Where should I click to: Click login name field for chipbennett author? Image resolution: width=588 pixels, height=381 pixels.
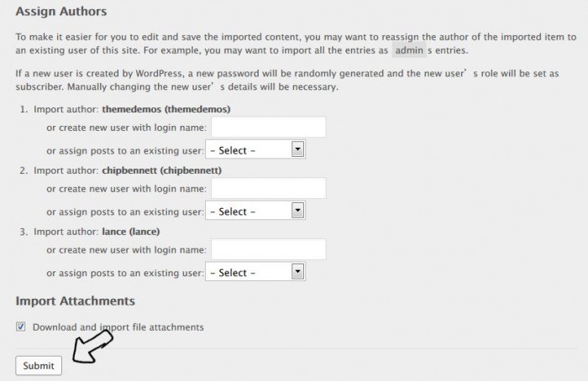coord(268,188)
